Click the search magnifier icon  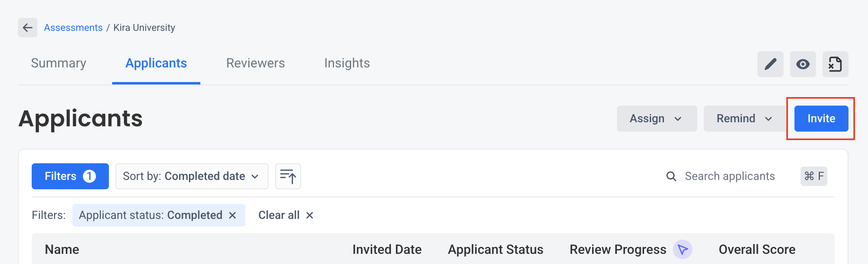click(671, 176)
